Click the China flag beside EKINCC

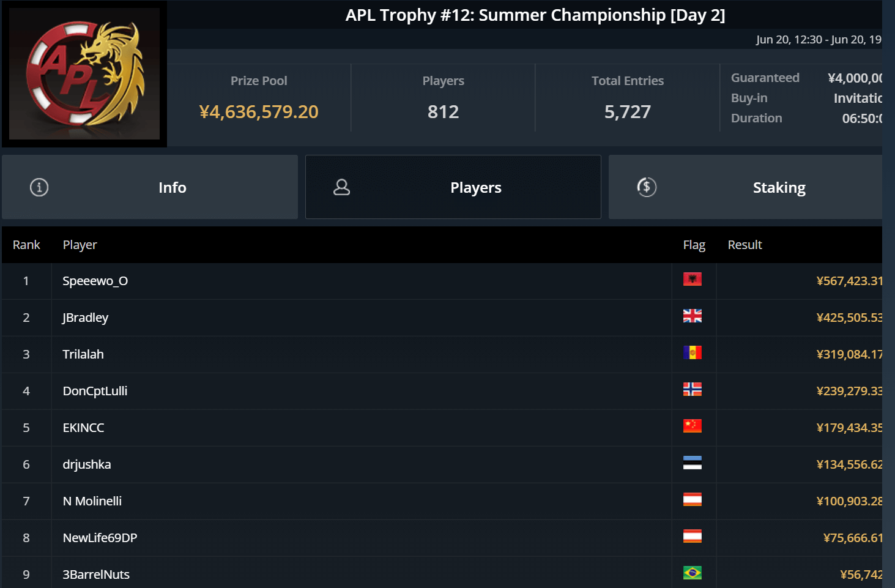coord(692,426)
